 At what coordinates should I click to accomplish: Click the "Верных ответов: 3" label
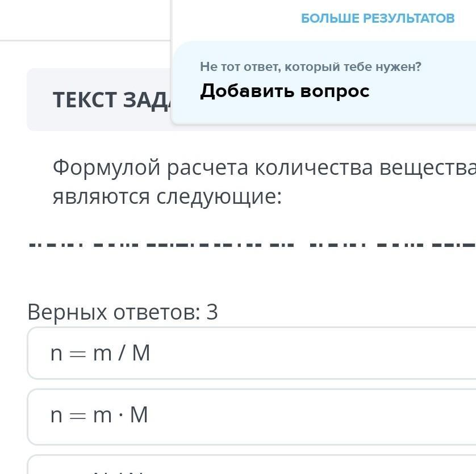[122, 312]
